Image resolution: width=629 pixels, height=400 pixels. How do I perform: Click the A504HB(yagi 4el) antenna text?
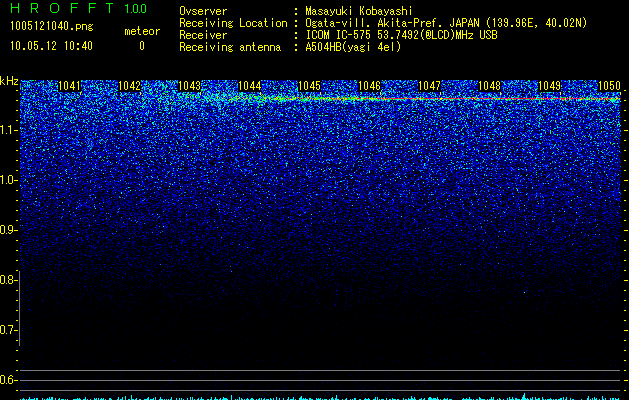pos(353,47)
